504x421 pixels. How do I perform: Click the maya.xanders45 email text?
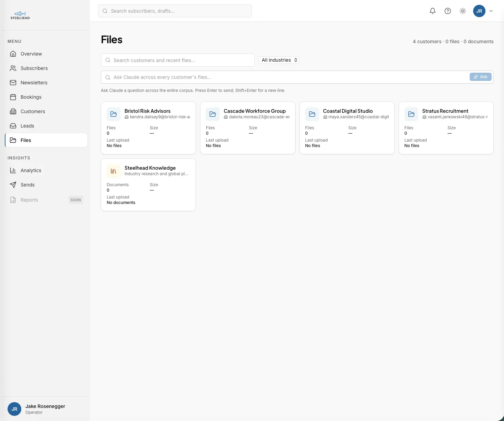[x=359, y=117]
